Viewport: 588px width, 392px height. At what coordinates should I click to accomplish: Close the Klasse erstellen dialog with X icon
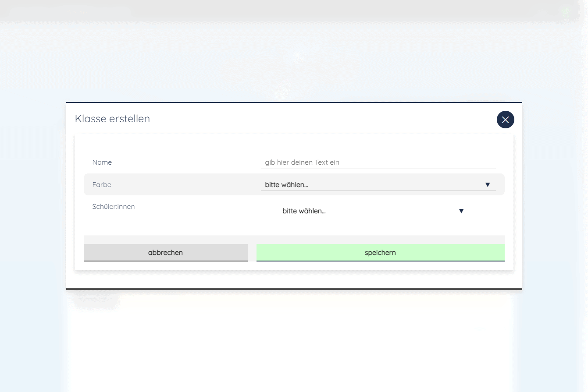click(x=505, y=120)
